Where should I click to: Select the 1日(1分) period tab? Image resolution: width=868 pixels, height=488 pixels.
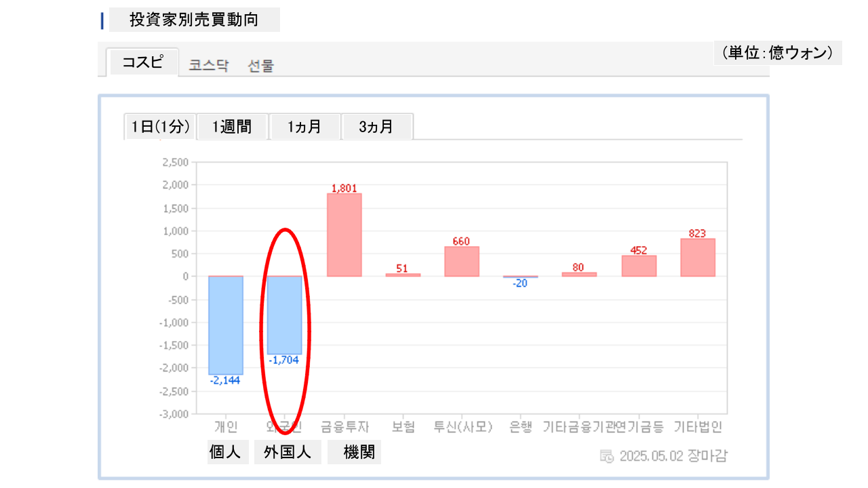pyautogui.click(x=161, y=127)
